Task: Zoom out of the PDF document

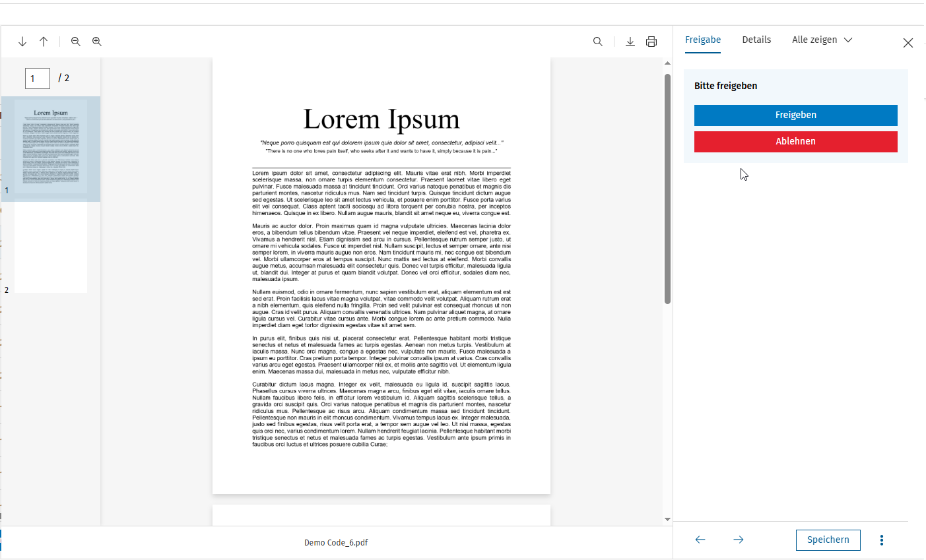Action: click(76, 42)
